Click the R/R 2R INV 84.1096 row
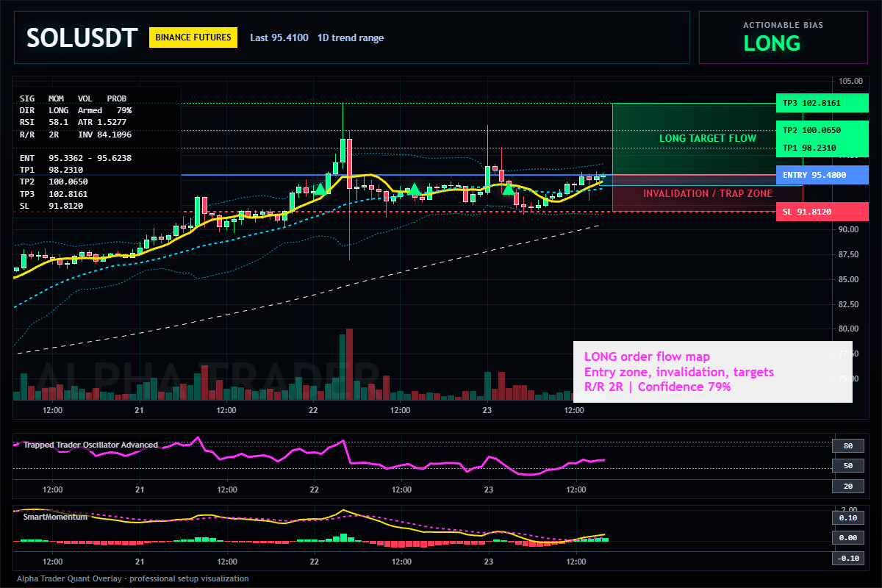 (x=76, y=135)
